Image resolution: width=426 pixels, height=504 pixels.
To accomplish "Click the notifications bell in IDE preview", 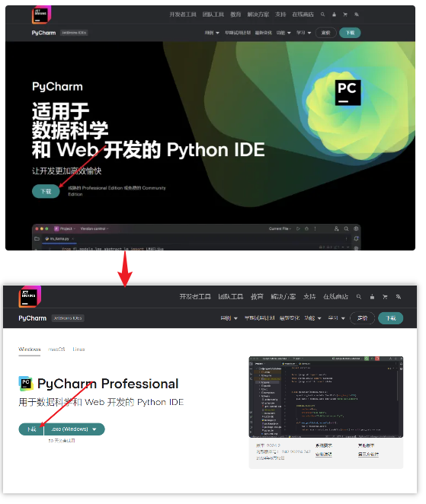I will point(356,238).
